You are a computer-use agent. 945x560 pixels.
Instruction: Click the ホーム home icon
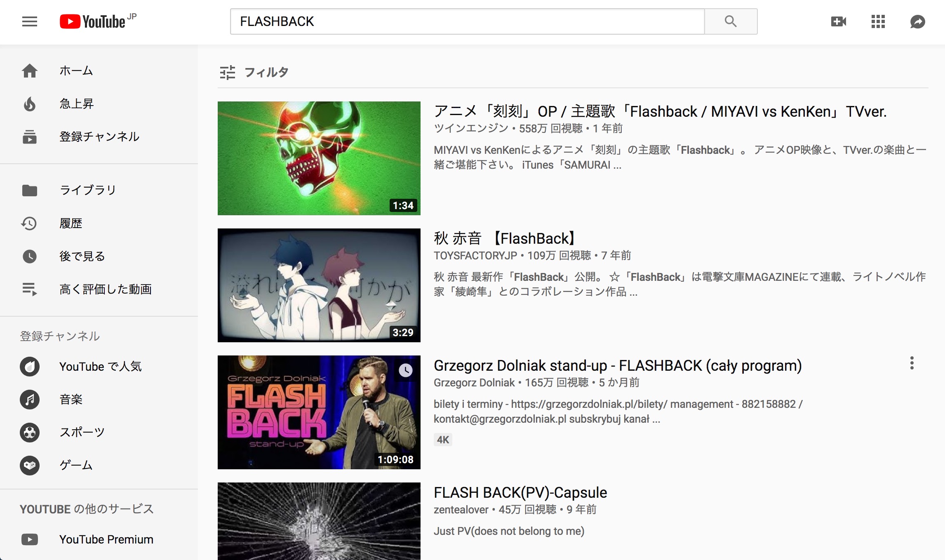[x=30, y=71]
